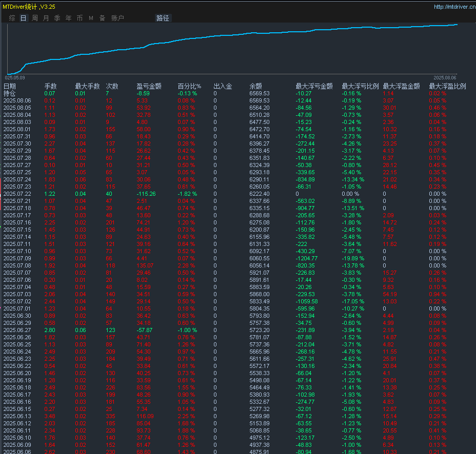Click profit value 116.09
This screenshot has width=476, height=454.
pos(145,416)
